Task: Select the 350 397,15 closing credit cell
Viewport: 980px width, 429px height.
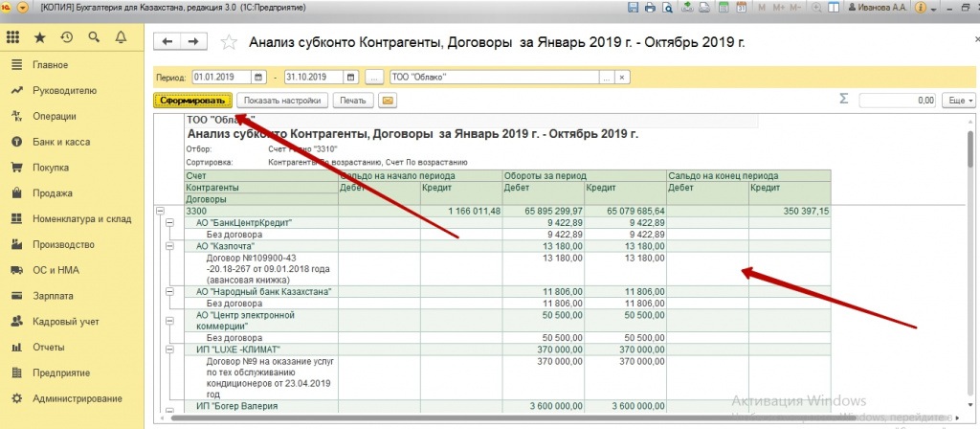Action: tap(790, 212)
